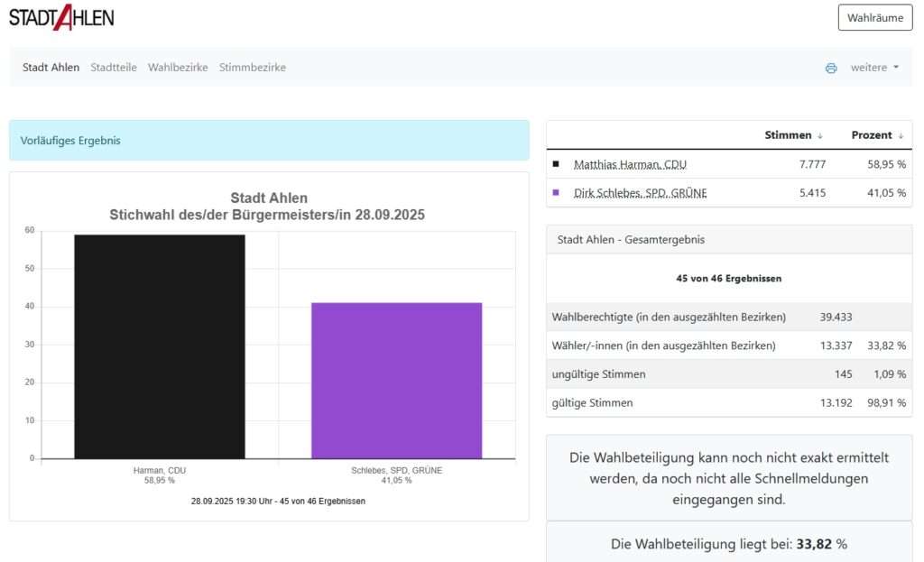Select the ungültige Stimmen row

pos(728,373)
